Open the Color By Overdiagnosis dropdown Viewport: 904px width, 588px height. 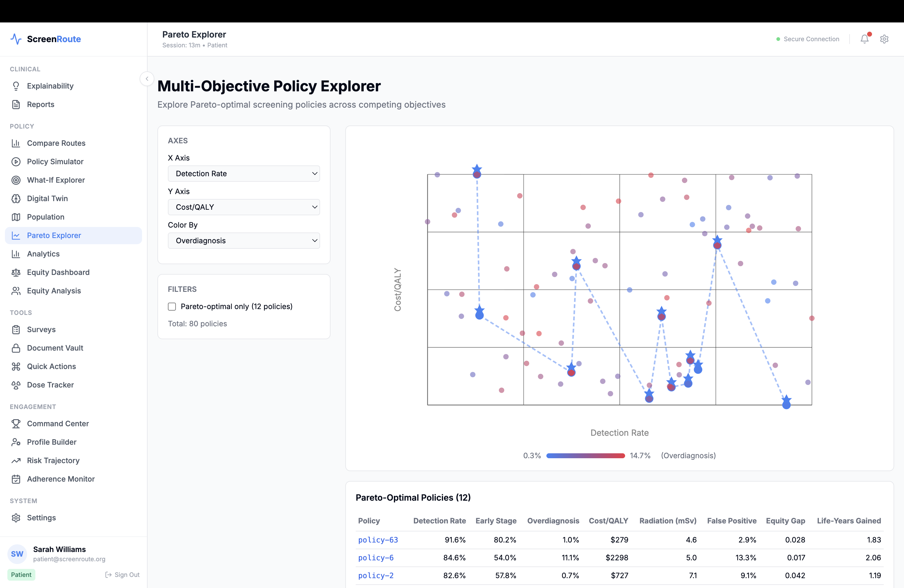[x=244, y=240]
